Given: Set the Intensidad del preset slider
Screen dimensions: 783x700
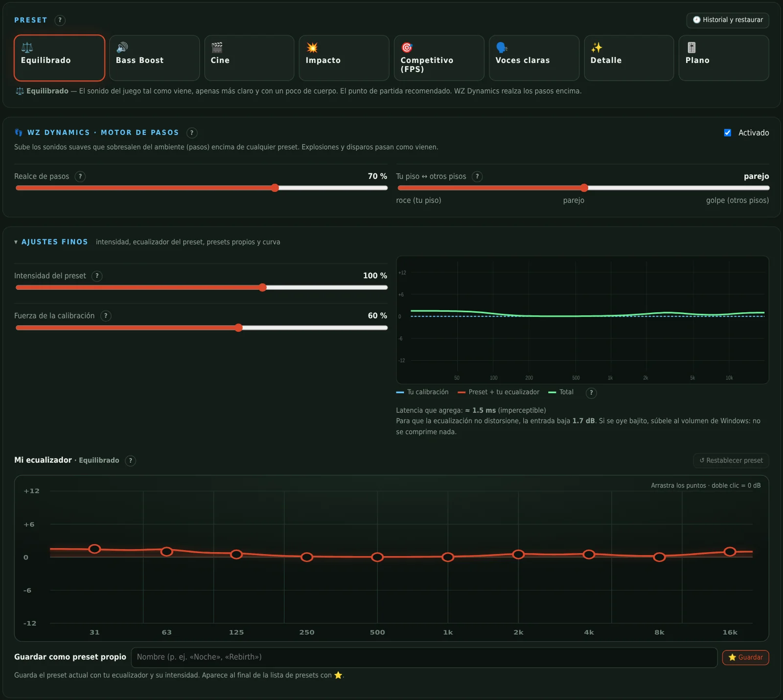Looking at the screenshot, I should coord(201,287).
